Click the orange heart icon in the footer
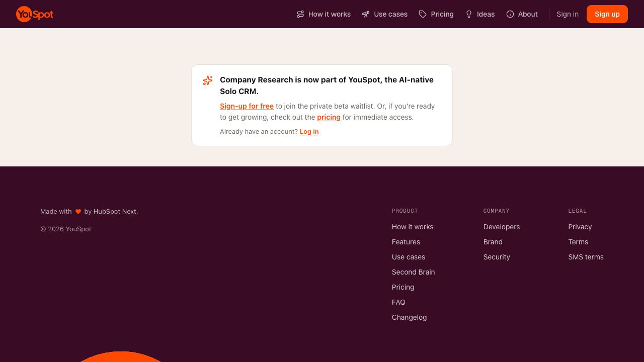This screenshot has width=644, height=362. tap(78, 212)
